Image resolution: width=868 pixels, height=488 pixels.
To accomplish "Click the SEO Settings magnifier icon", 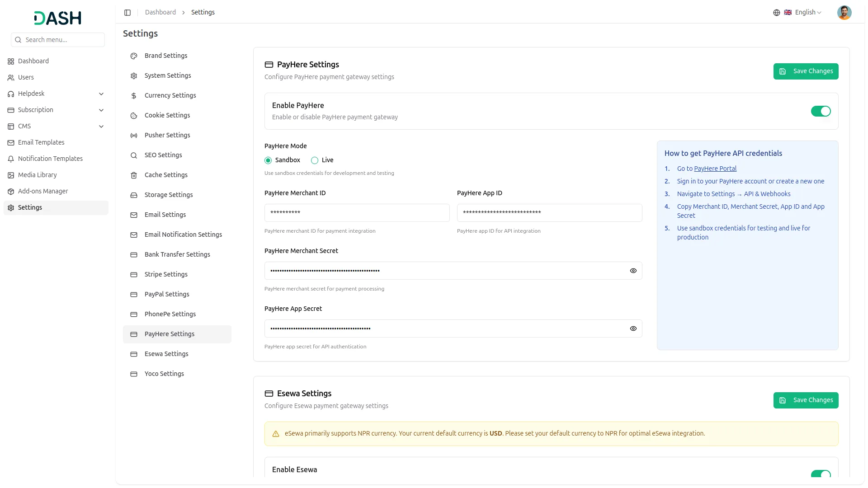I will click(134, 155).
